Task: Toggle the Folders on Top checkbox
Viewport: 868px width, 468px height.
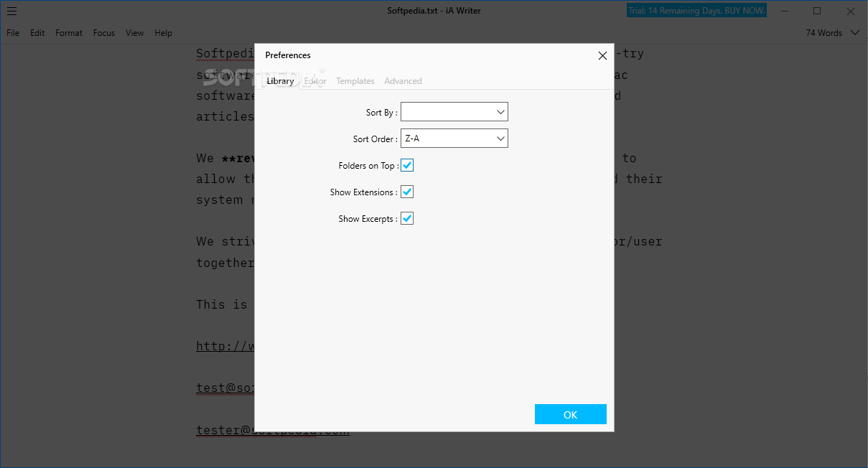Action: tap(407, 165)
